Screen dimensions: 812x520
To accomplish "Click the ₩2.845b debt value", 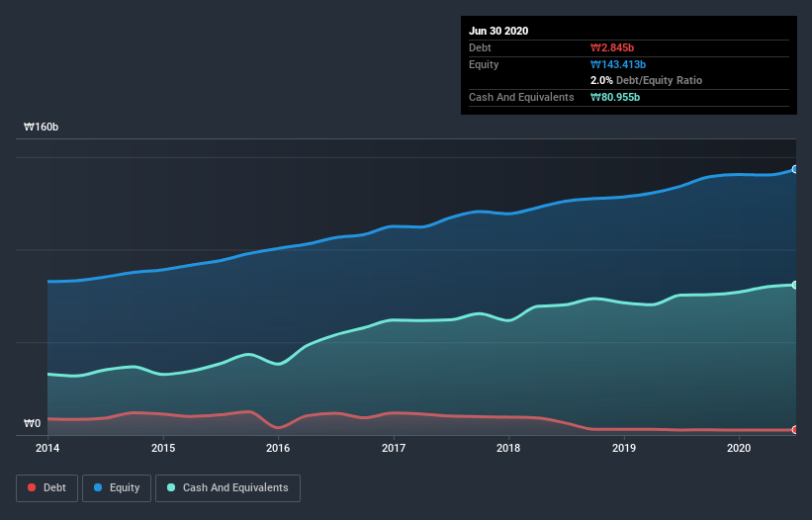I will (612, 47).
